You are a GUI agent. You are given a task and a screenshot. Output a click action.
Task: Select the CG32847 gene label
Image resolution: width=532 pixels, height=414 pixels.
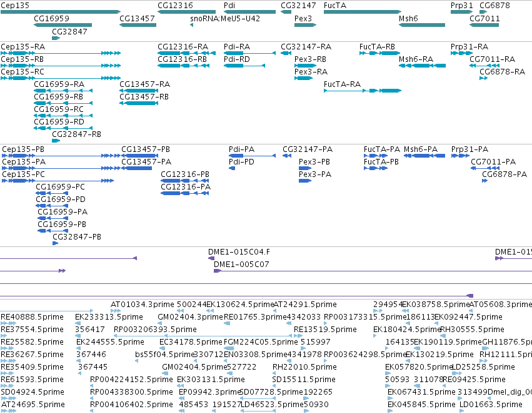pos(69,31)
